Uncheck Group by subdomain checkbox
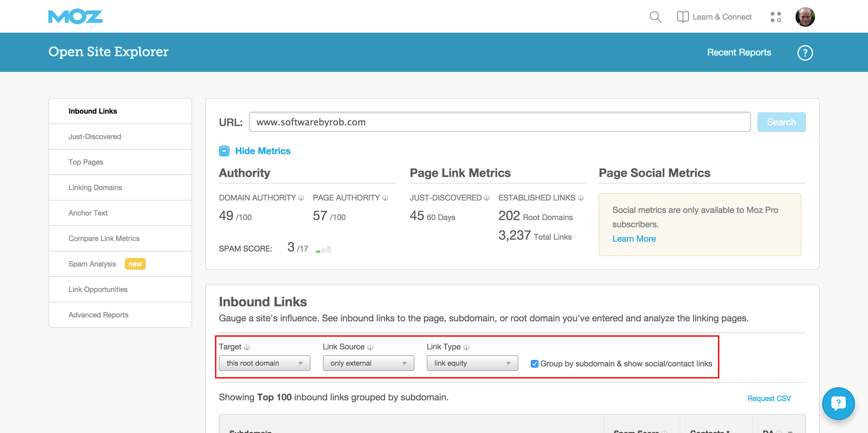 click(x=534, y=364)
